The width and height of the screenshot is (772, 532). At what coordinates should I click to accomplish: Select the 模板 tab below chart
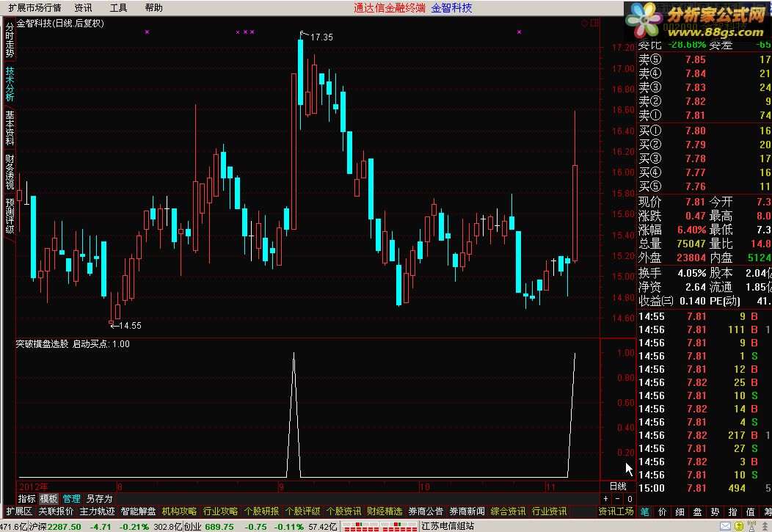click(48, 498)
